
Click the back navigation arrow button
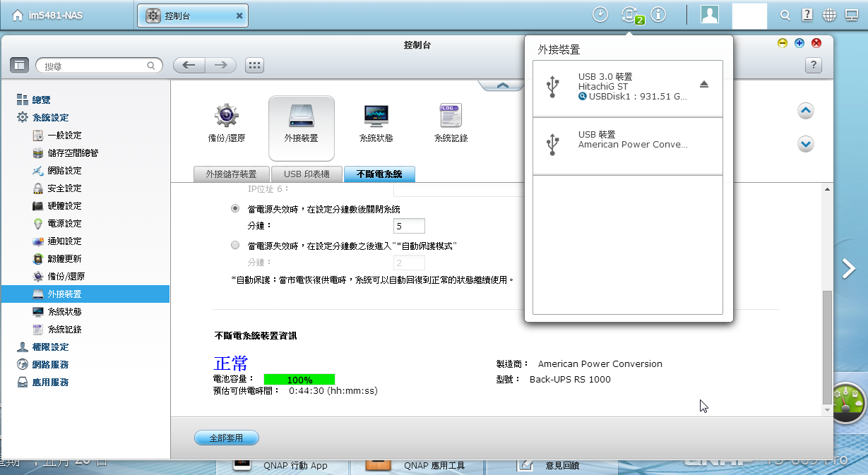point(189,66)
